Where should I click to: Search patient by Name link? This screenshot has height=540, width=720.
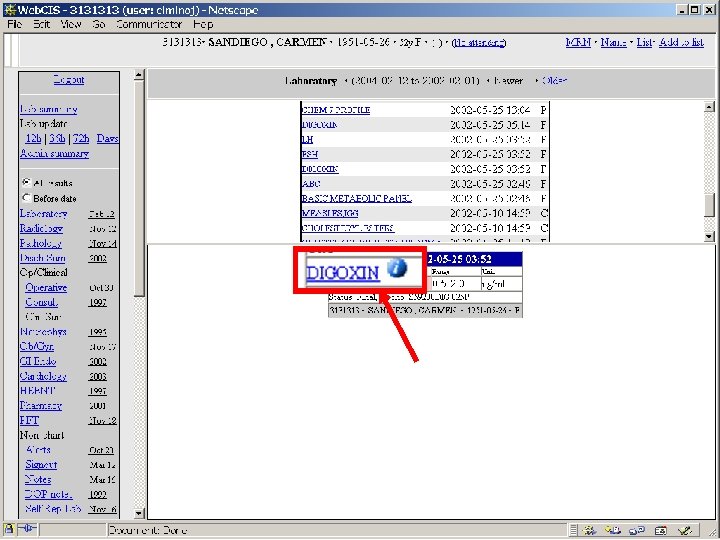pyautogui.click(x=613, y=42)
